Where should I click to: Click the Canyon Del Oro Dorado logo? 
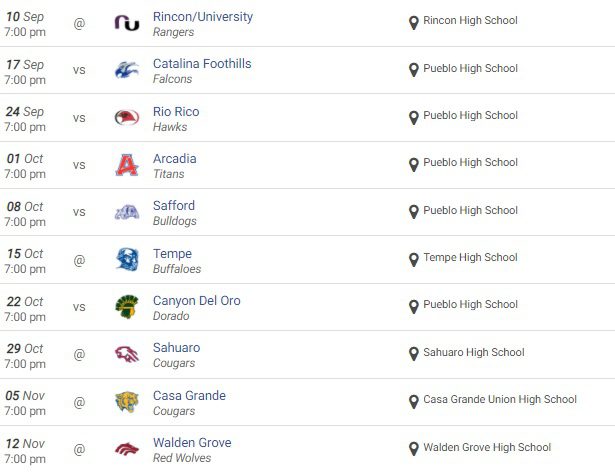coord(127,307)
